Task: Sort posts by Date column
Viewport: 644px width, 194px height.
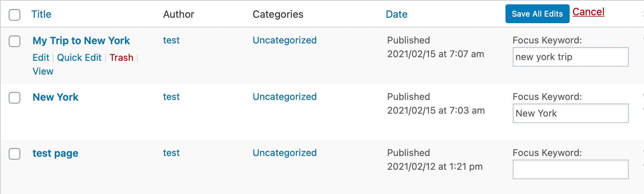Action: 396,14
